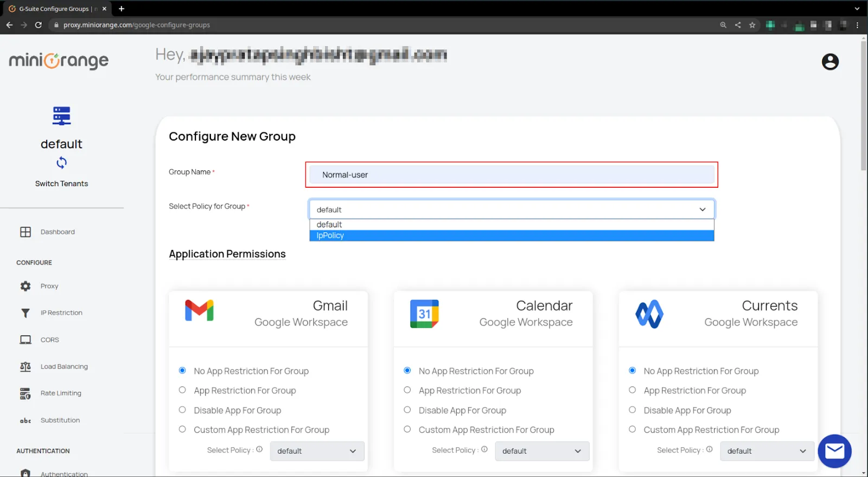Select Currents App Restriction For Group

(x=633, y=390)
